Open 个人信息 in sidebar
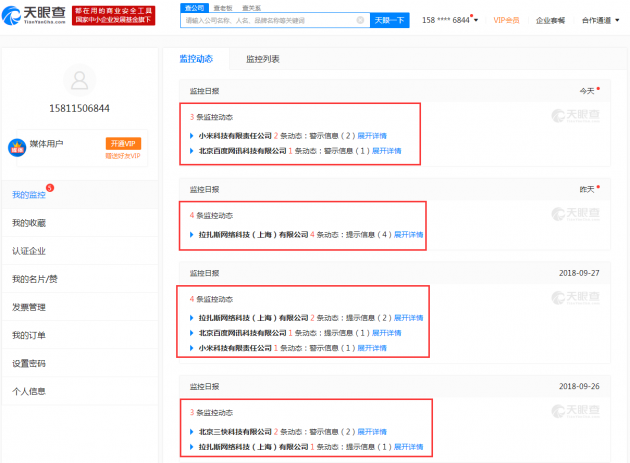The width and height of the screenshot is (630, 463). pyautogui.click(x=80, y=391)
